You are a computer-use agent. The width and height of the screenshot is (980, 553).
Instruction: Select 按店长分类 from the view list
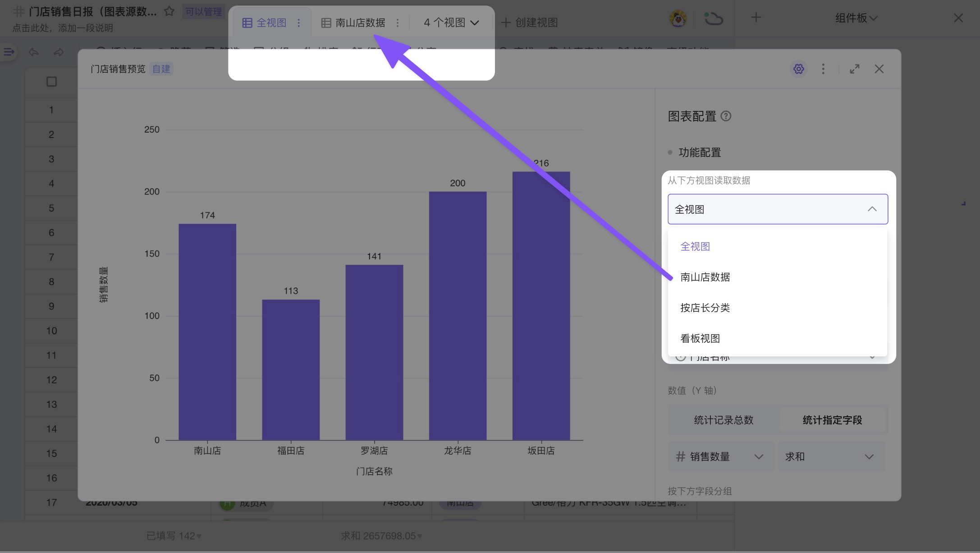[705, 308]
